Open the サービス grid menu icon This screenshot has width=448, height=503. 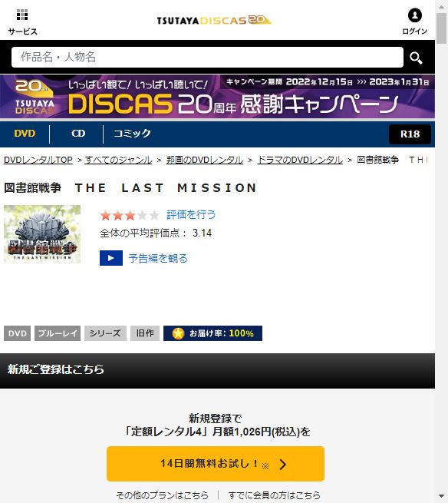[22, 15]
